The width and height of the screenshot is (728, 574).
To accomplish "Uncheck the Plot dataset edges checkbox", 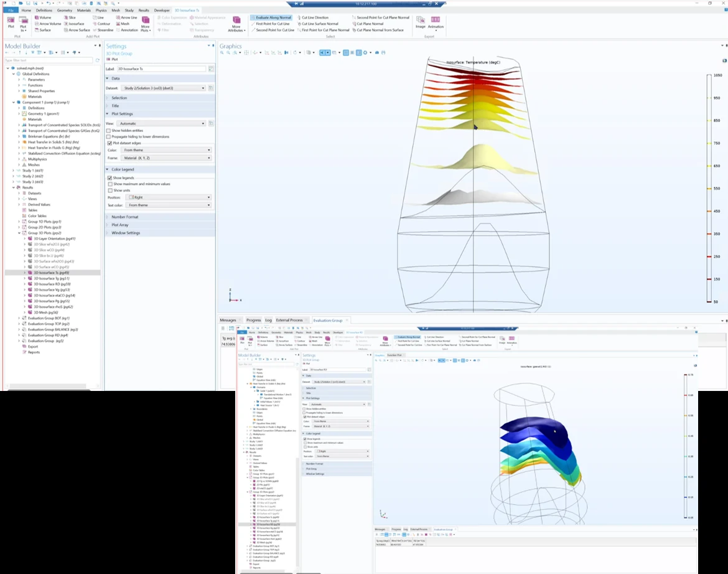I will coord(110,143).
